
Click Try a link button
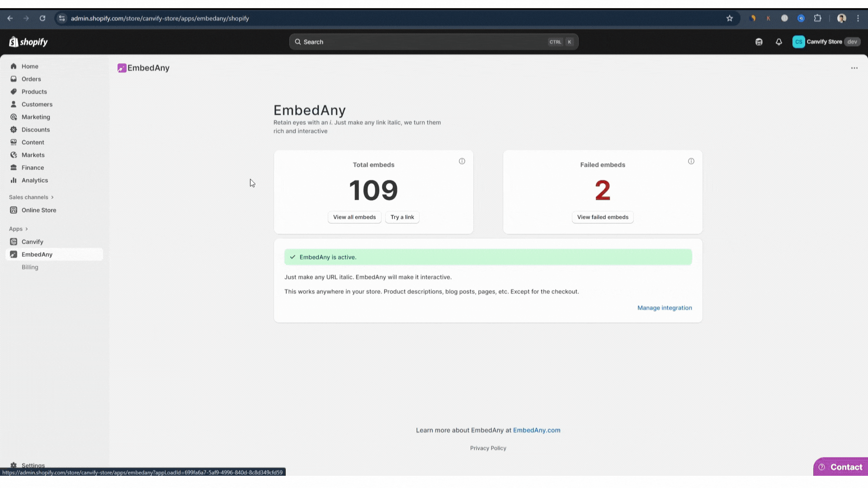(402, 217)
